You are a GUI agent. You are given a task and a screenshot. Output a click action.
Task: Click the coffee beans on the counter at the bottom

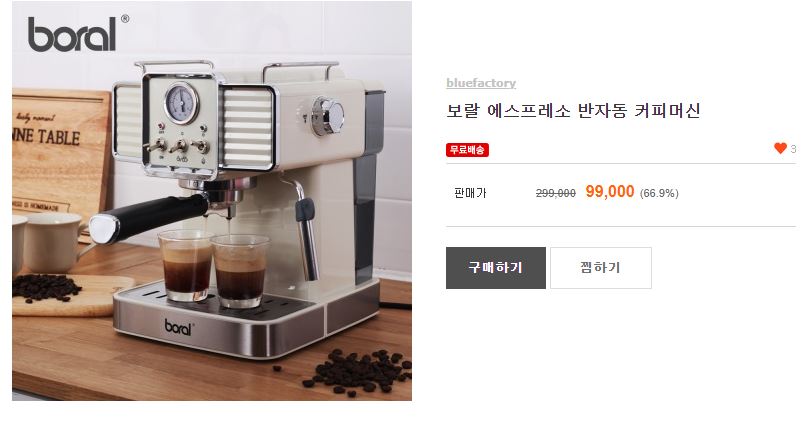point(358,372)
